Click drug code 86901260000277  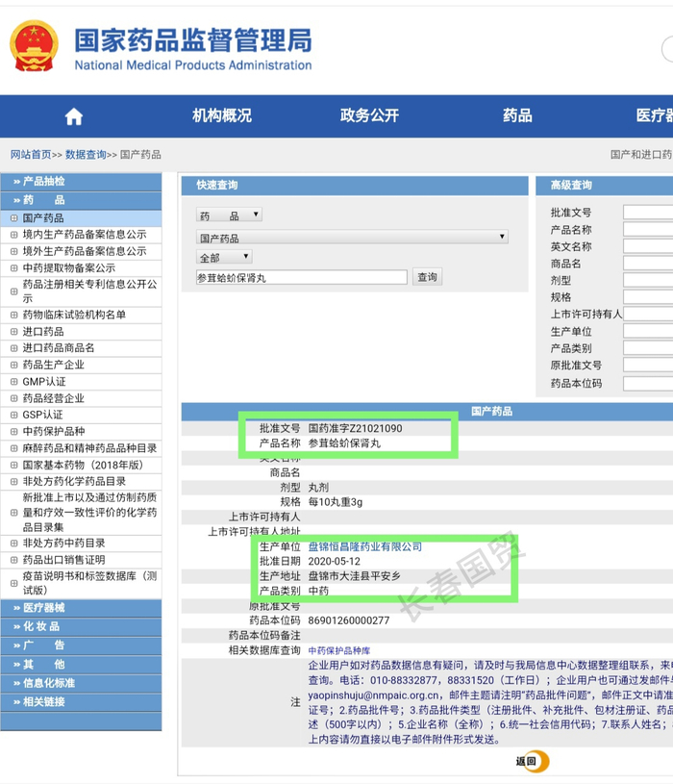click(x=349, y=620)
